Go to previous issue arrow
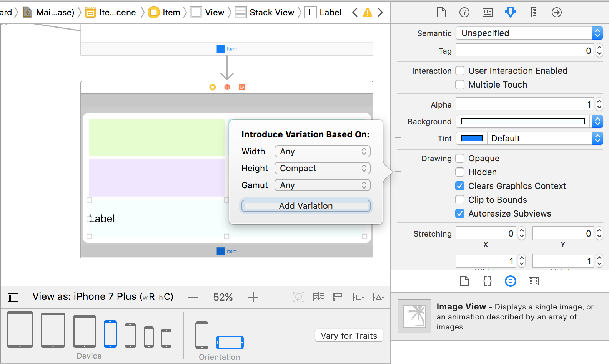 pyautogui.click(x=355, y=12)
